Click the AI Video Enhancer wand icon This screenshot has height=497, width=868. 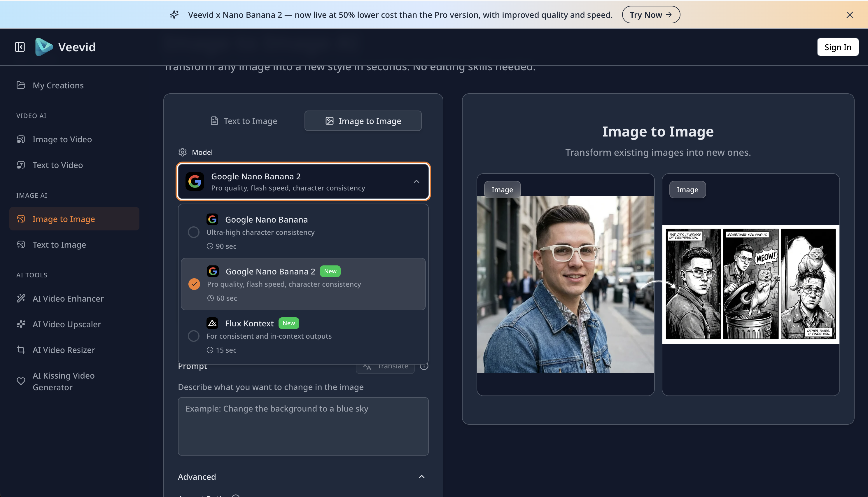coord(21,298)
